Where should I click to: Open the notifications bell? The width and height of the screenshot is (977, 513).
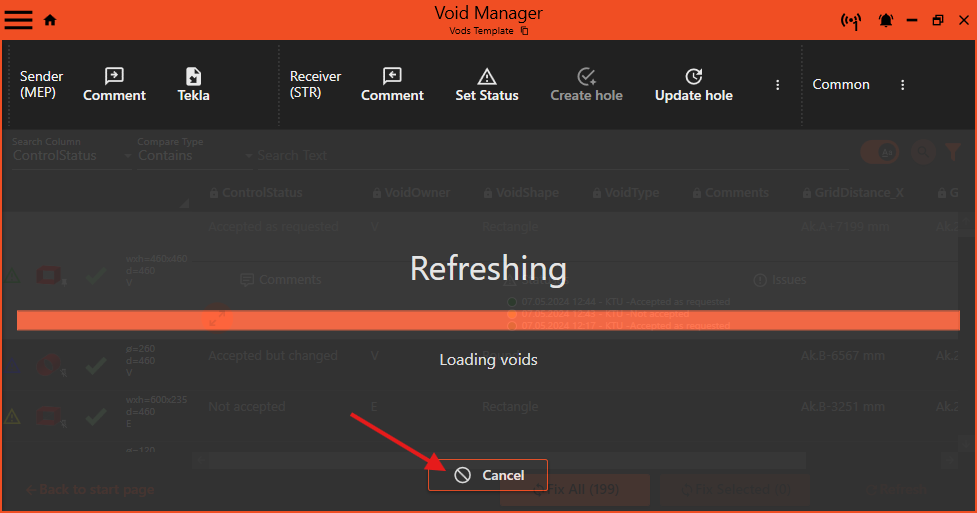886,20
